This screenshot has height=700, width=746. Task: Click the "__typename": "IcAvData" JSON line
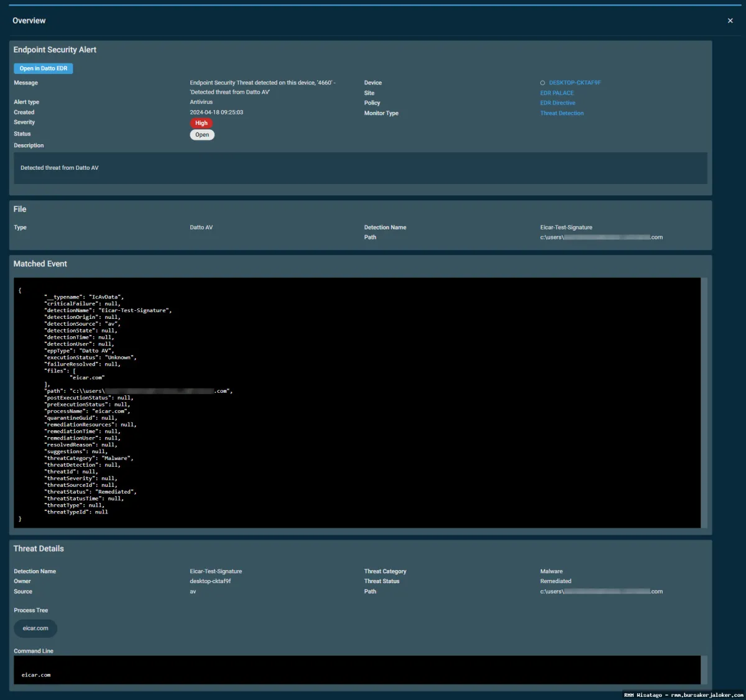click(x=84, y=297)
